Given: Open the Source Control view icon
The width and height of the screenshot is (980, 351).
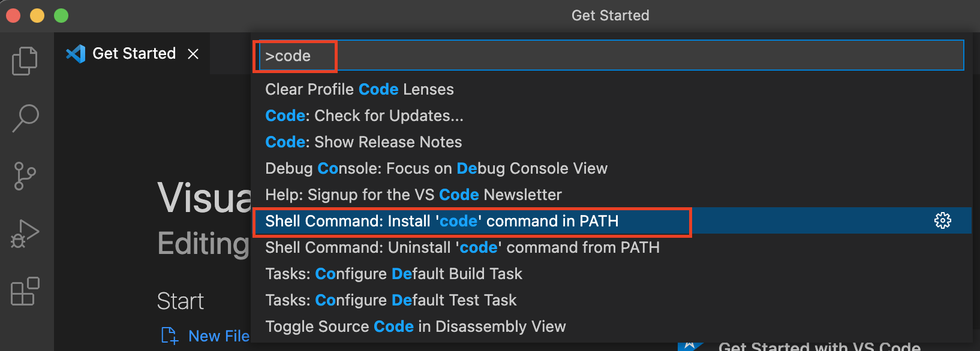Looking at the screenshot, I should click(25, 176).
